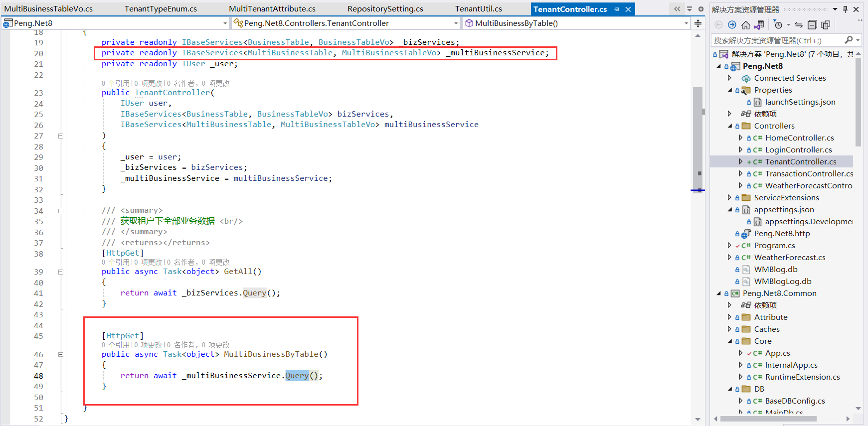The image size is (868, 426).
Task: Click the Properties folder icon
Action: (746, 90)
